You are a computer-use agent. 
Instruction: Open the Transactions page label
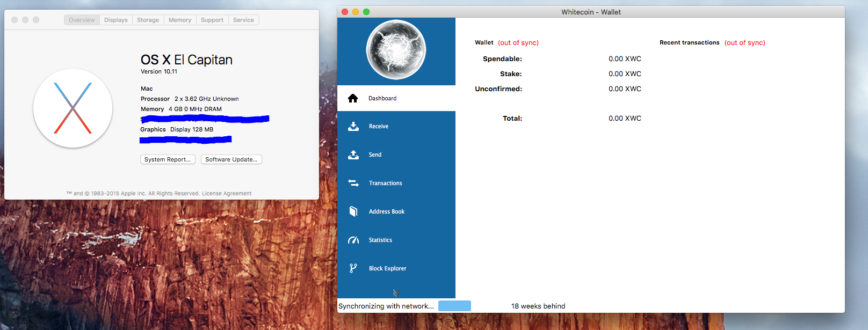click(386, 183)
